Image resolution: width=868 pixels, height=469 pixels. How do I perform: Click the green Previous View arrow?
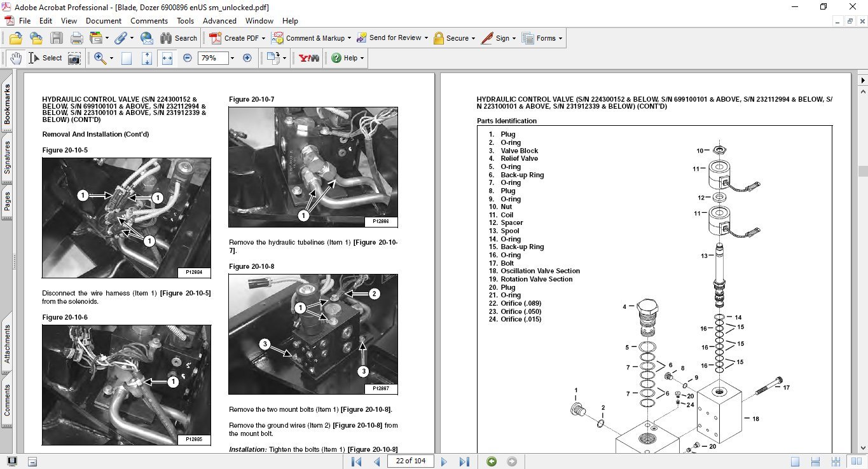click(492, 461)
